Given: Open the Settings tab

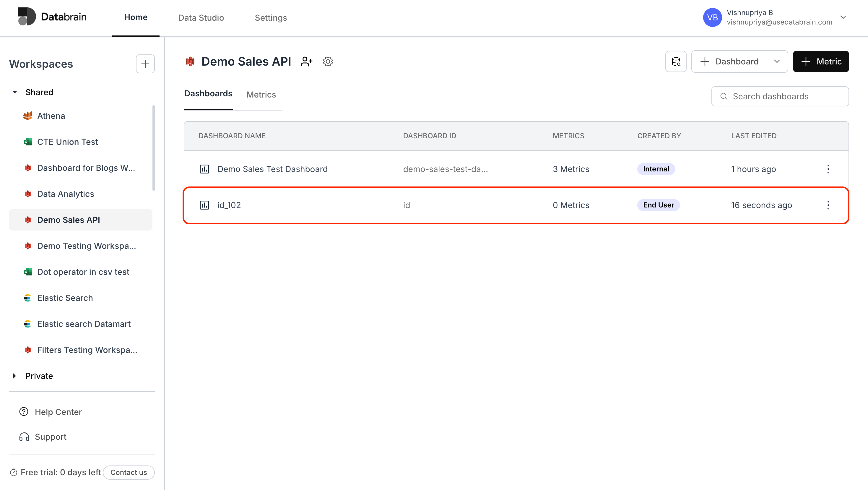Looking at the screenshot, I should pyautogui.click(x=271, y=17).
